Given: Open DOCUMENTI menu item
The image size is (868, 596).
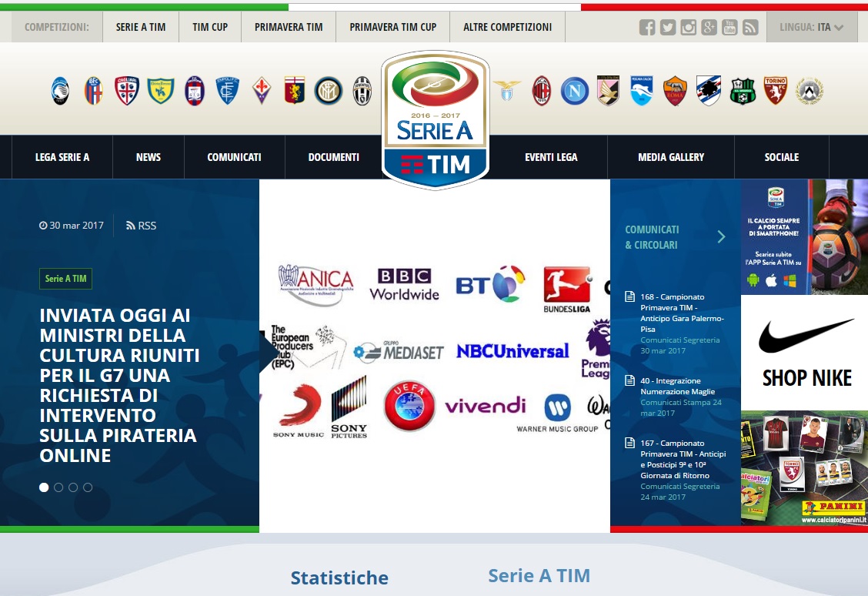Looking at the screenshot, I should point(333,157).
